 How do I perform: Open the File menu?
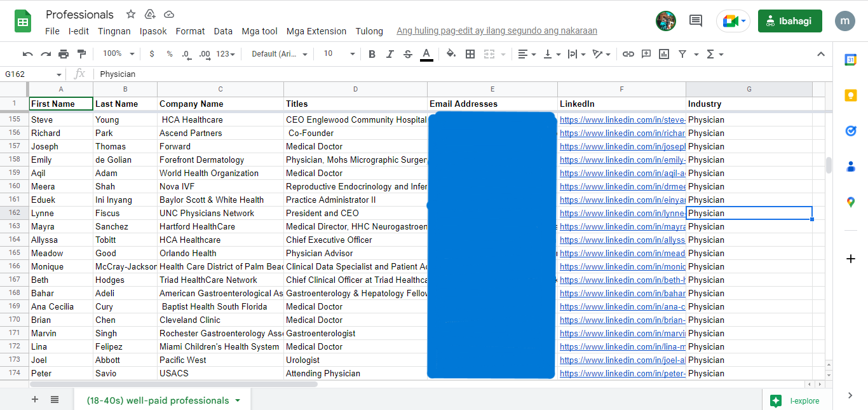53,31
